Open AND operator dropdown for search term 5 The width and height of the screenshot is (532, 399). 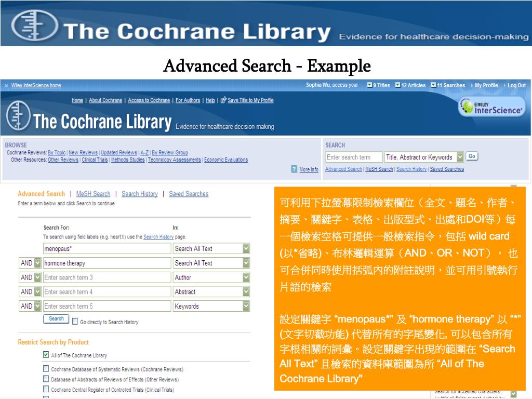(x=37, y=306)
